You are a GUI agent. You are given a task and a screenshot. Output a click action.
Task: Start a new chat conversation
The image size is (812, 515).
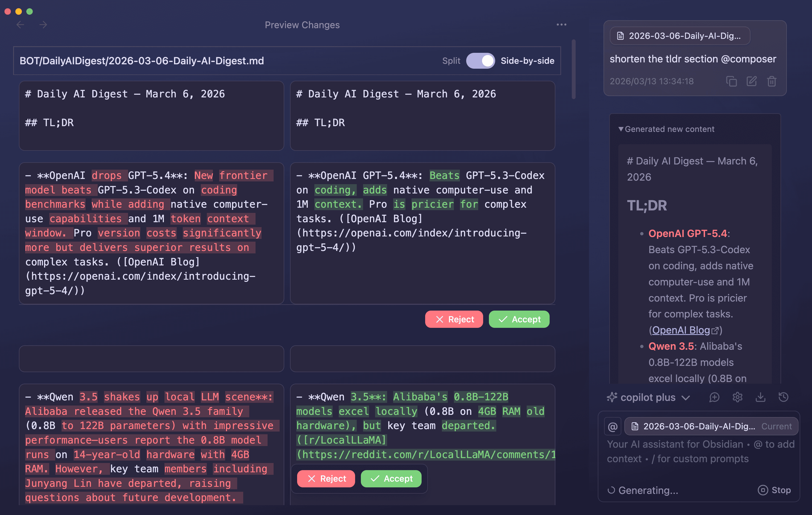point(714,397)
